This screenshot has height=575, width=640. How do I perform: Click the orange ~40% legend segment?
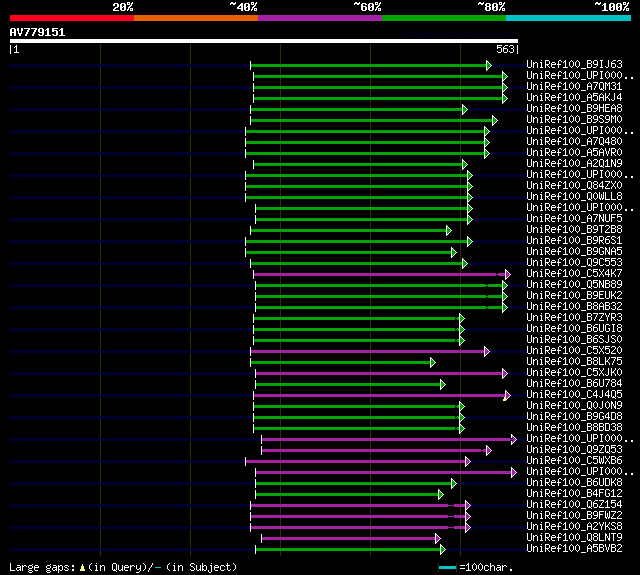(196, 18)
